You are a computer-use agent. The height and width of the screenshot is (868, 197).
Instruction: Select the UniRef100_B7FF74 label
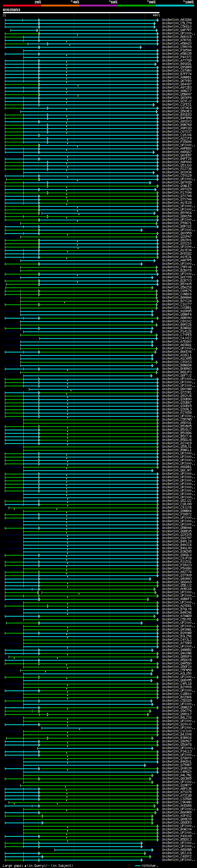point(177,74)
